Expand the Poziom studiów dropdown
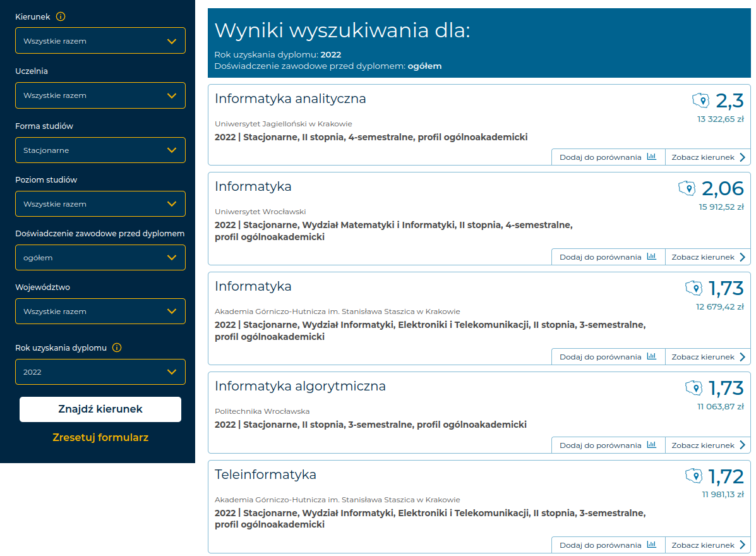The image size is (756, 556). point(100,204)
